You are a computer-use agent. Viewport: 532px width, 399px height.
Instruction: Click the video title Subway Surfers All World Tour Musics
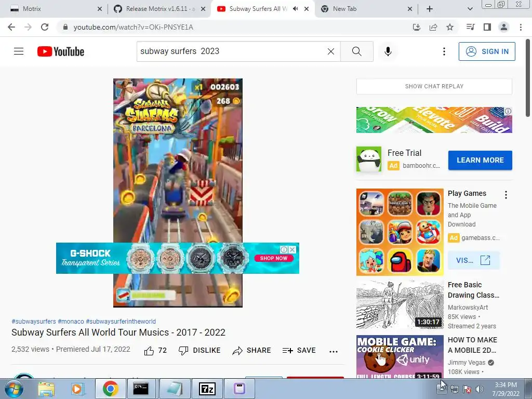118,332
